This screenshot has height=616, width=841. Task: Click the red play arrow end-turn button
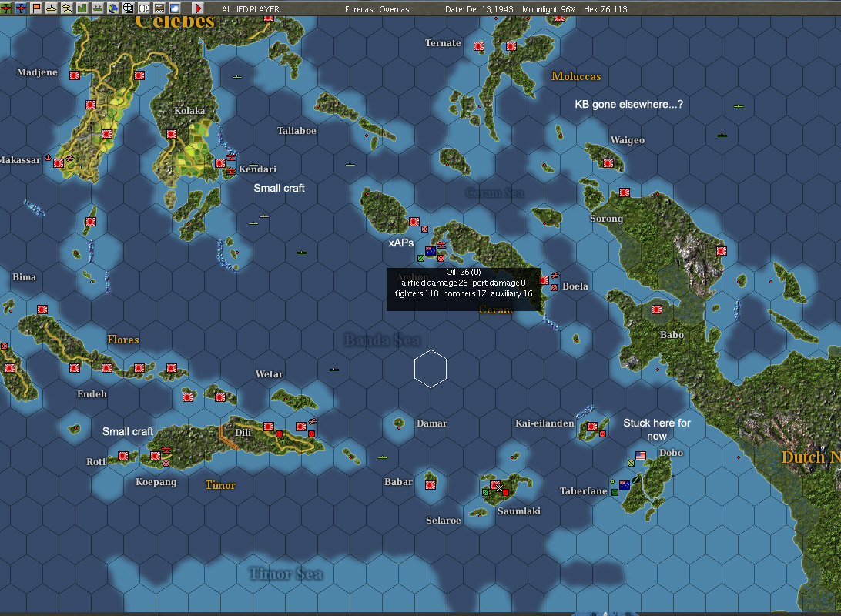[x=198, y=8]
